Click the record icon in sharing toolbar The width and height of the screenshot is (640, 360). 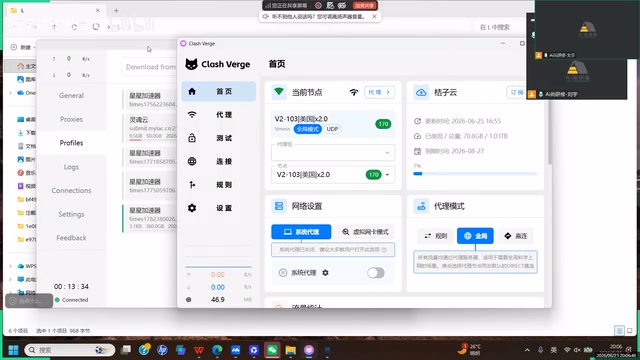click(x=318, y=5)
